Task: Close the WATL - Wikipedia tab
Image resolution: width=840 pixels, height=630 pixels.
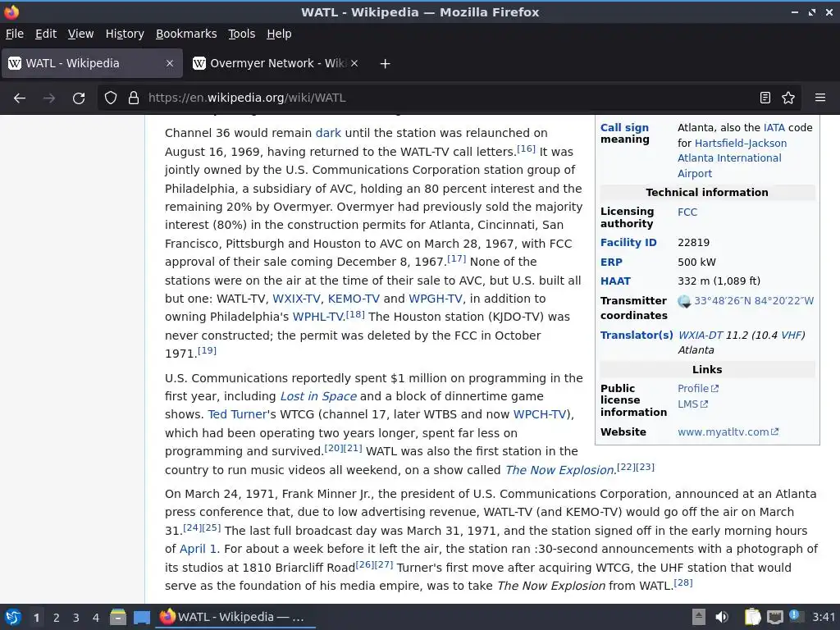Action: coord(169,63)
